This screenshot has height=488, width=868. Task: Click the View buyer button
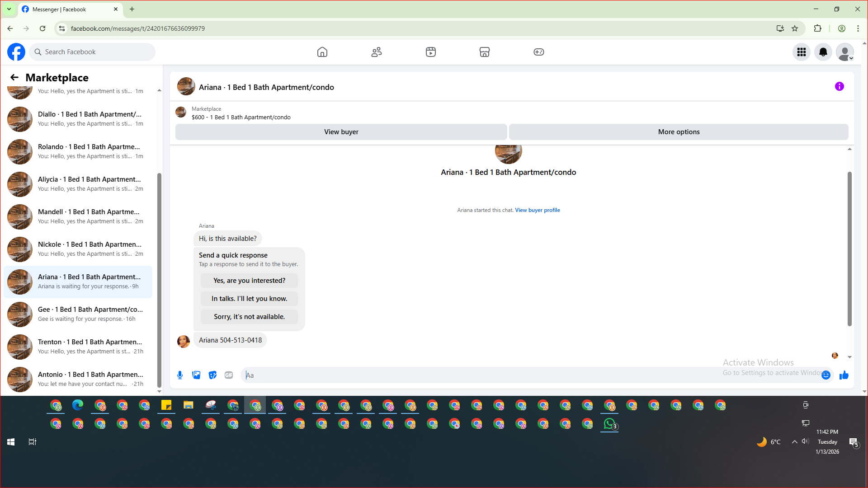[x=341, y=132]
